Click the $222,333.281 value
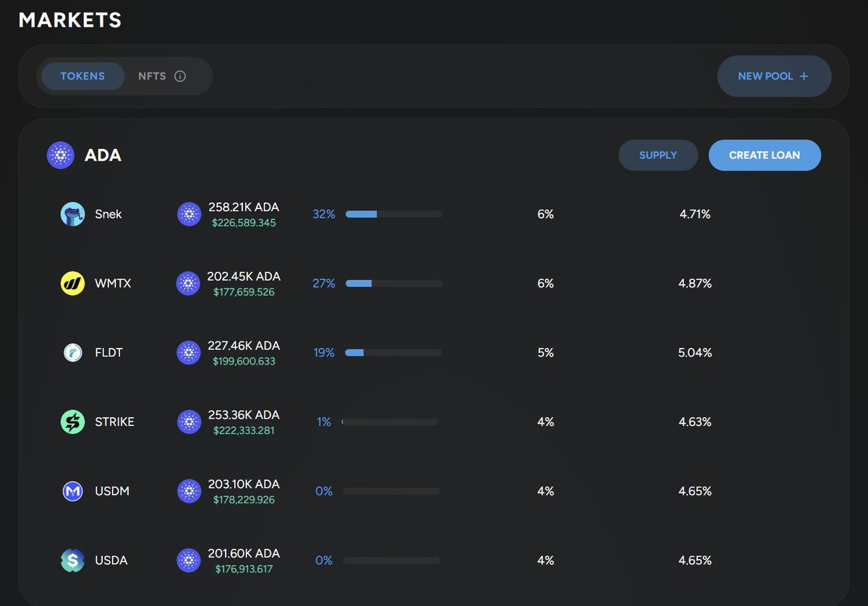Image resolution: width=868 pixels, height=606 pixels. 244,430
